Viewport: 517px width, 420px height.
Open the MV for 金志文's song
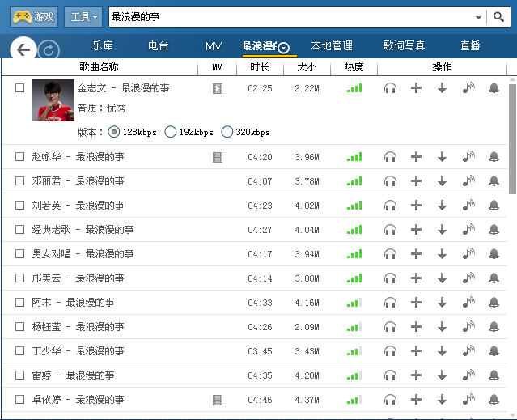[x=217, y=88]
